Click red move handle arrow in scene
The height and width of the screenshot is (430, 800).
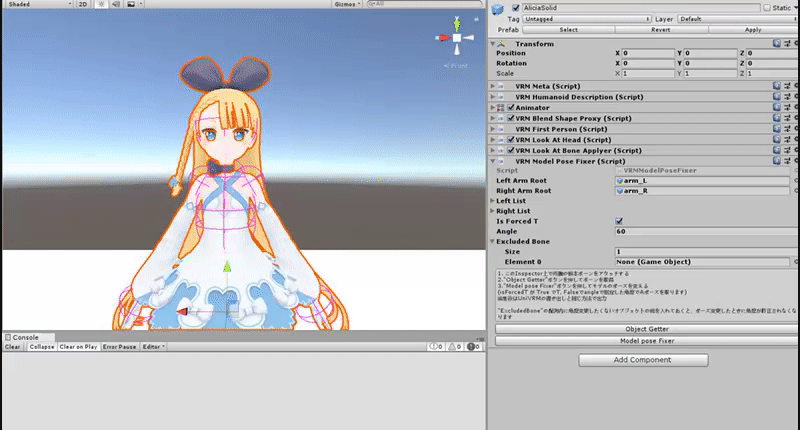point(182,312)
